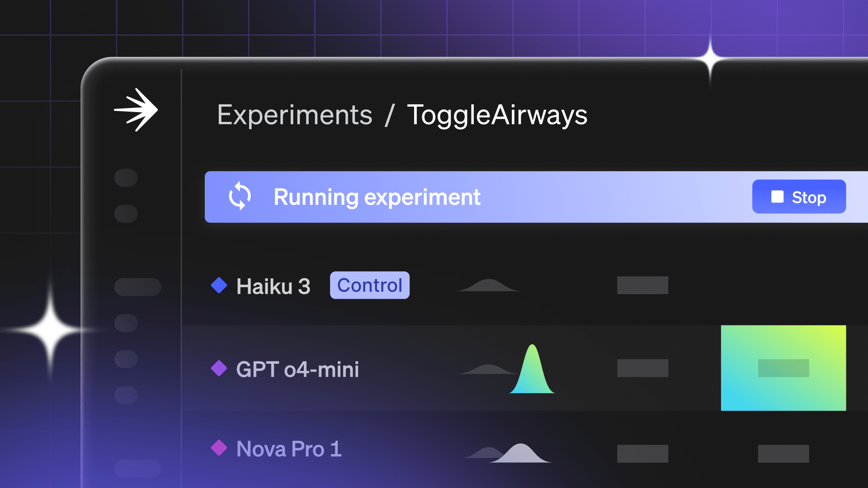Select the GPT o4-mini row label
Image resolution: width=868 pixels, height=488 pixels.
pyautogui.click(x=297, y=369)
